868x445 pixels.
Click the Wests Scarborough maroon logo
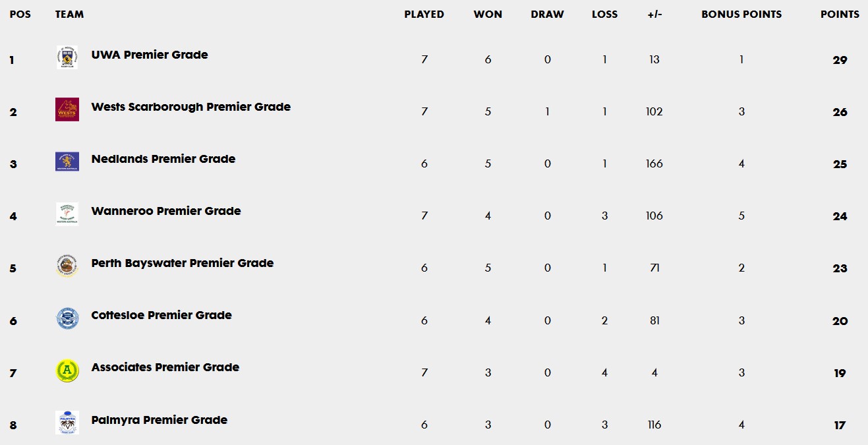click(x=67, y=109)
